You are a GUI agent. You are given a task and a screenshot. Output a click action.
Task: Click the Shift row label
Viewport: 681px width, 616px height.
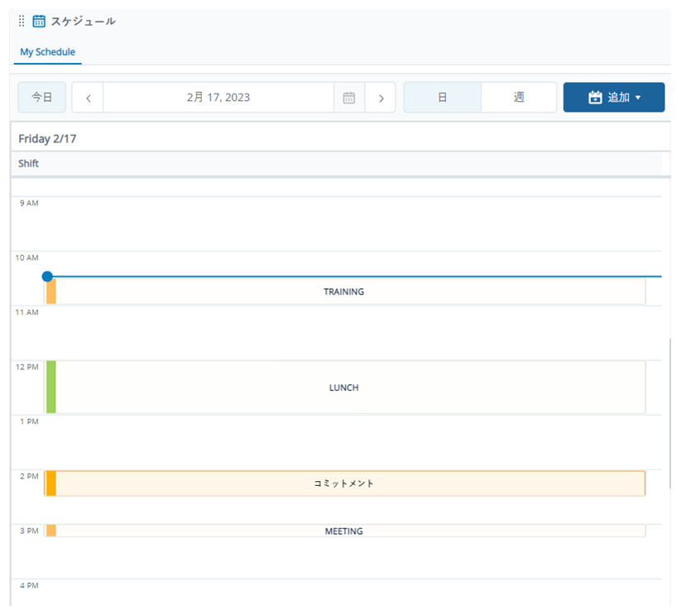pyautogui.click(x=28, y=163)
